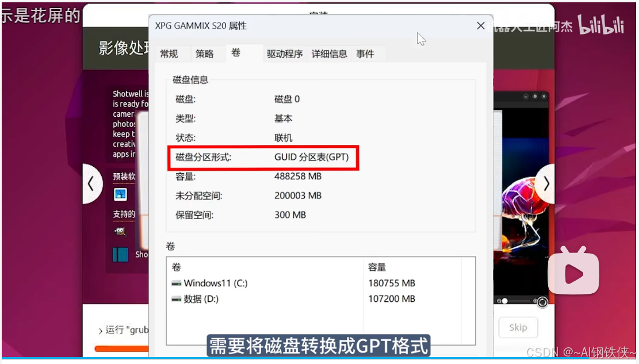Image resolution: width=639 pixels, height=364 pixels.
Task: Click the GUID 分区表(GPT) value
Action: click(312, 157)
